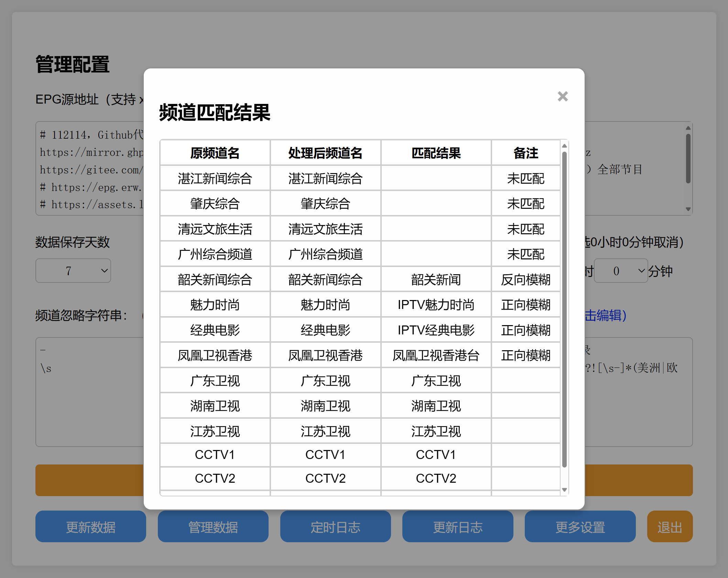Open 更新日志 button
The width and height of the screenshot is (728, 578).
pyautogui.click(x=458, y=526)
